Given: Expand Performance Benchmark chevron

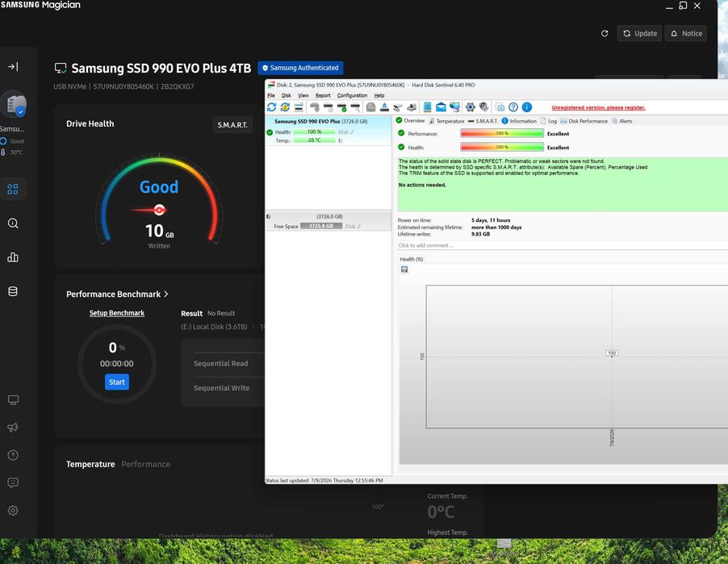Looking at the screenshot, I should pyautogui.click(x=166, y=294).
